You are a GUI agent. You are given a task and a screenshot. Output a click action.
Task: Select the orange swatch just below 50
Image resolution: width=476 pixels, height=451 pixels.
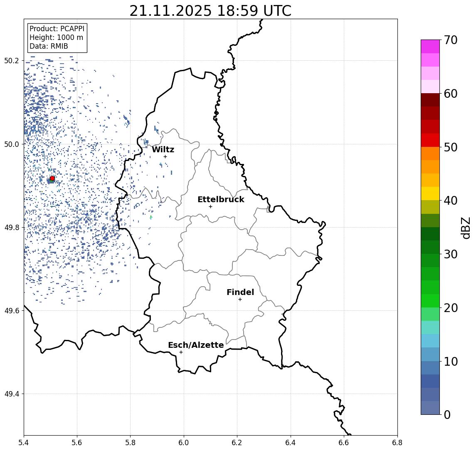(x=430, y=154)
